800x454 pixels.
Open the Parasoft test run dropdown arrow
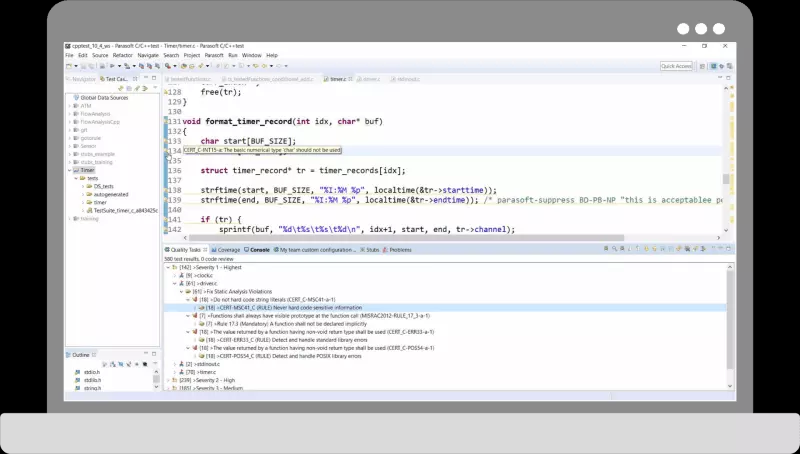(119, 66)
